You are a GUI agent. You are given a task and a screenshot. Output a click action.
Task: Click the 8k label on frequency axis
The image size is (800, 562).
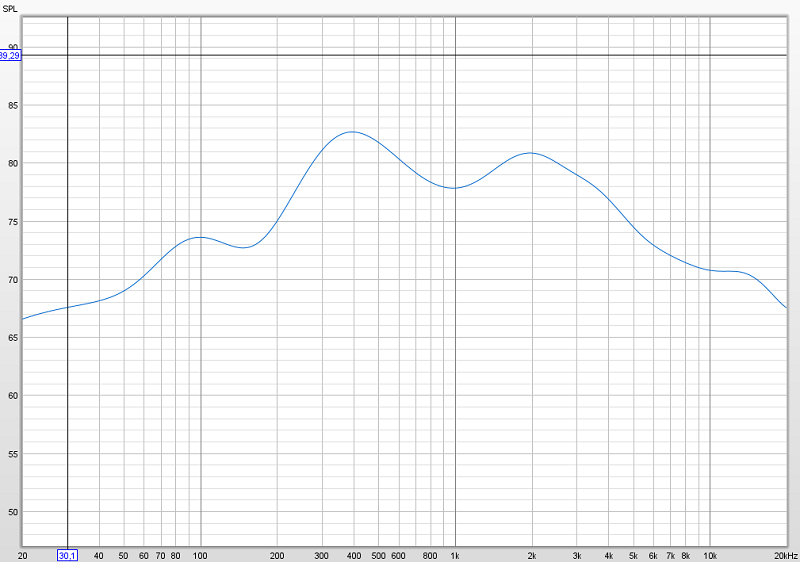click(686, 556)
